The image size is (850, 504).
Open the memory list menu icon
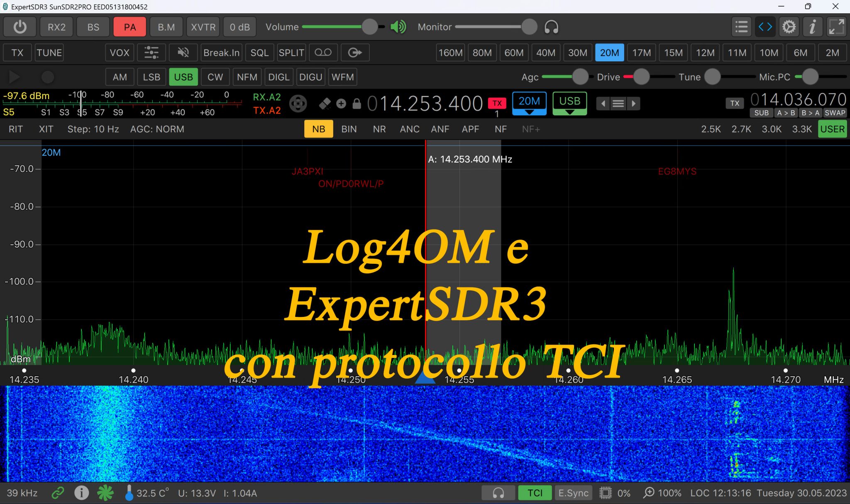click(618, 104)
